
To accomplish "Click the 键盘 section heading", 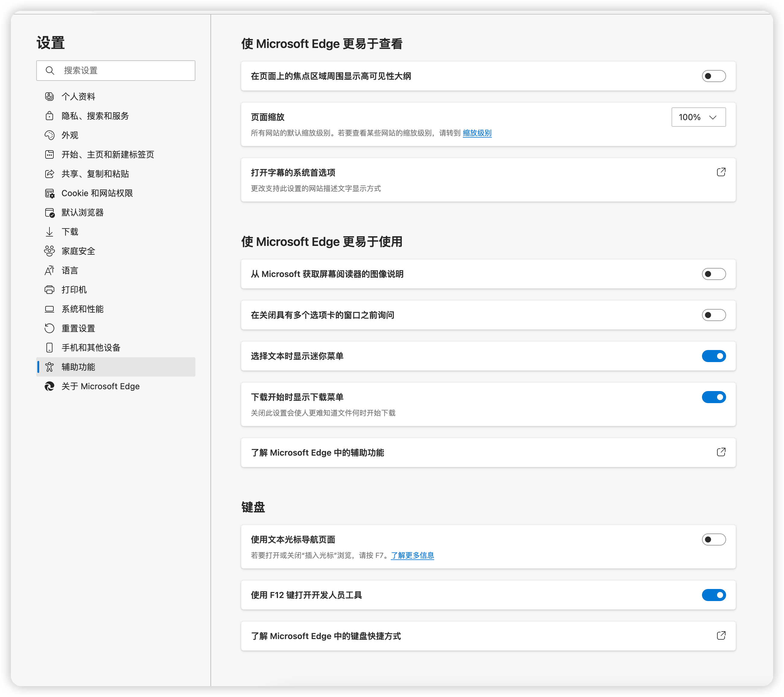I will (253, 507).
